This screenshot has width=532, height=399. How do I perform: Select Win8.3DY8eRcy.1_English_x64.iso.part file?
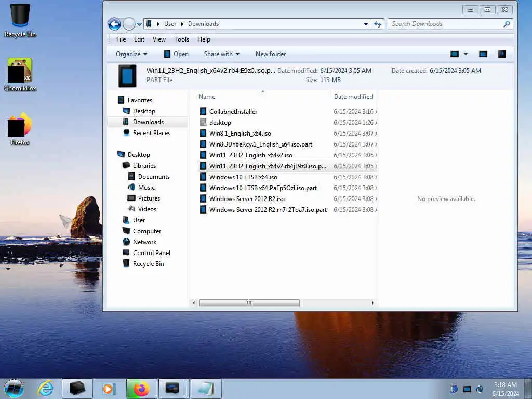[260, 144]
